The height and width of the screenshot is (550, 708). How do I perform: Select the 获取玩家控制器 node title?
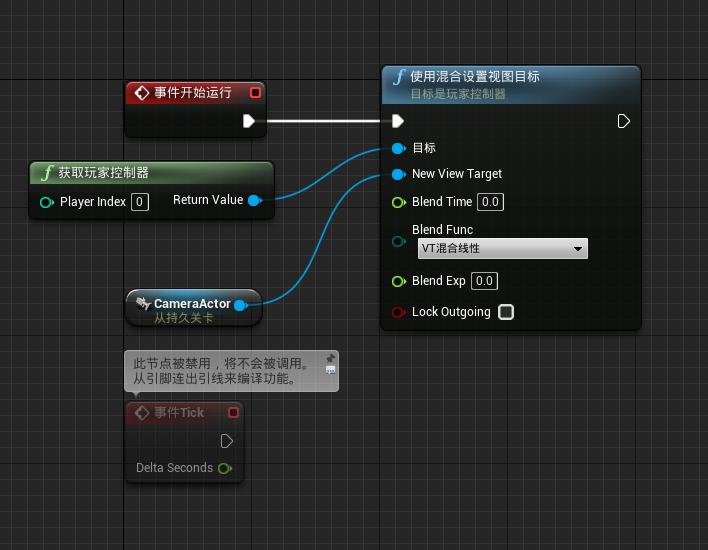(103, 172)
